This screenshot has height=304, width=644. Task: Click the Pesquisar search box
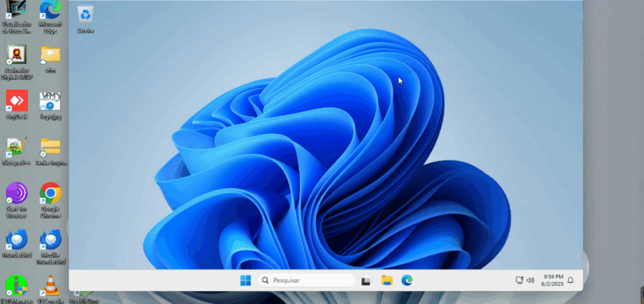click(x=306, y=280)
